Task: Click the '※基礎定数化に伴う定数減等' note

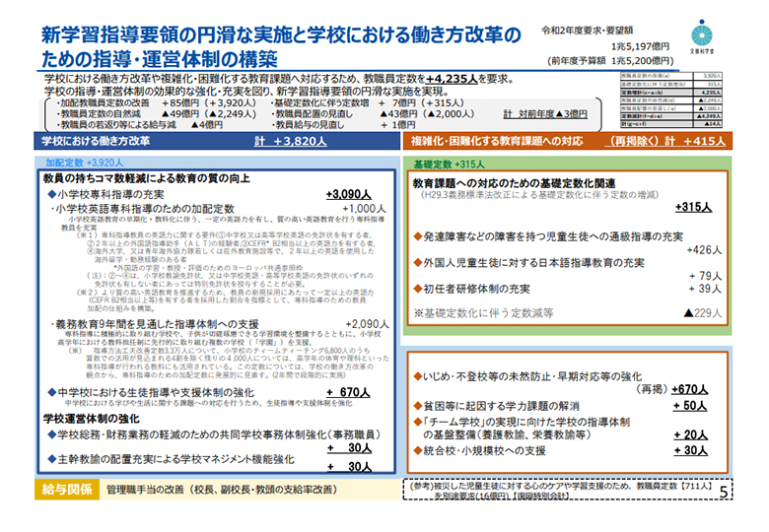Action: pos(483,313)
